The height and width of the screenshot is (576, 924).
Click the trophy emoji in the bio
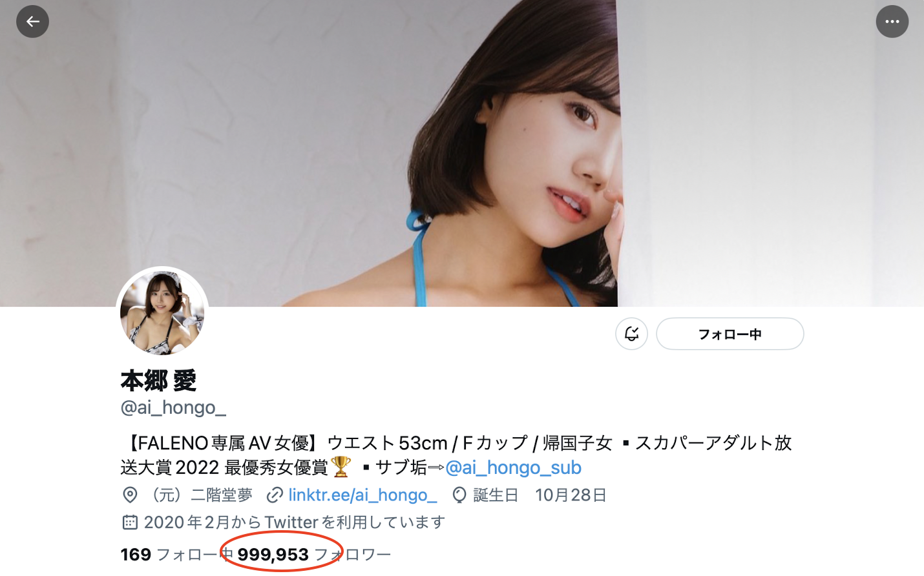pos(341,466)
